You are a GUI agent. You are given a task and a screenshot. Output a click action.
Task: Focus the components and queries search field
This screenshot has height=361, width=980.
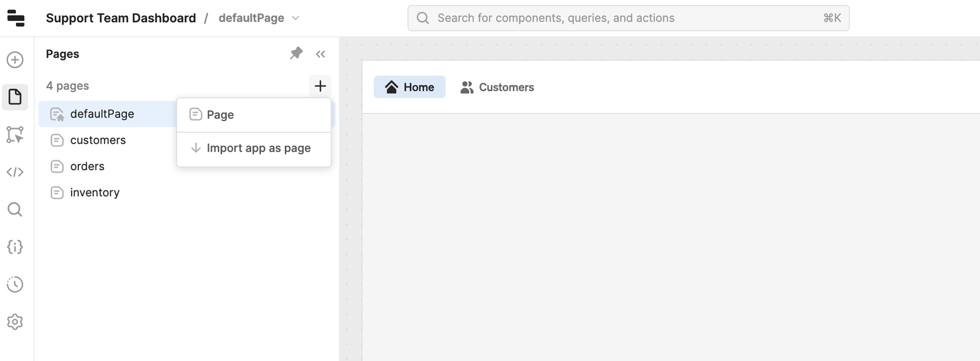(628, 18)
